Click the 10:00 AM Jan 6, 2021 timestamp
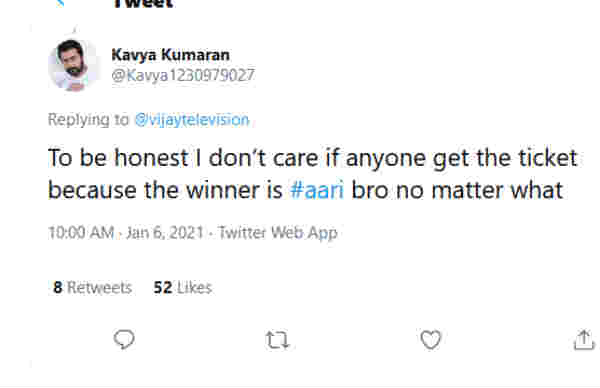The width and height of the screenshot is (600, 388). 126,233
